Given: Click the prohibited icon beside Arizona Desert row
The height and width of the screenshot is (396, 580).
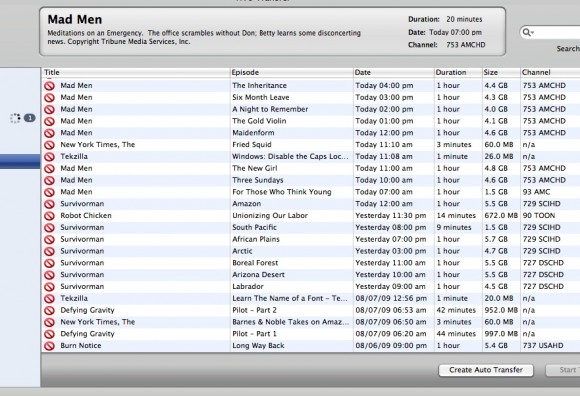Looking at the screenshot, I should click(50, 275).
